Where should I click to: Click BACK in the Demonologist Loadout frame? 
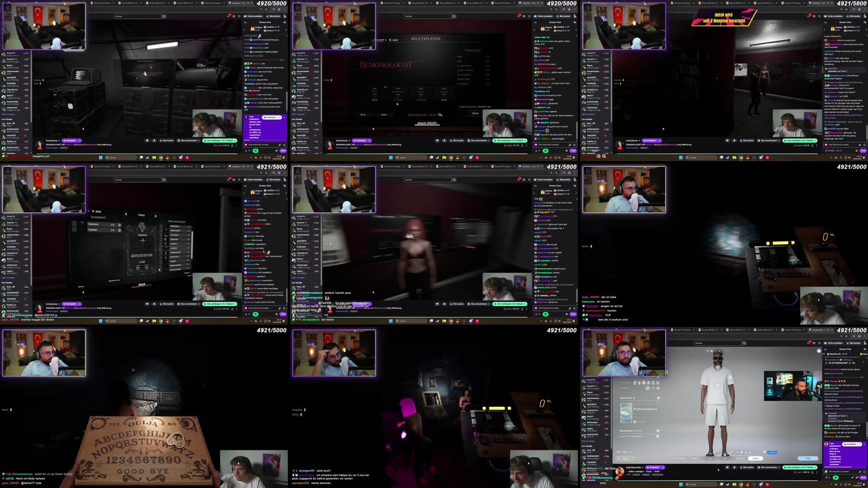tap(81, 286)
